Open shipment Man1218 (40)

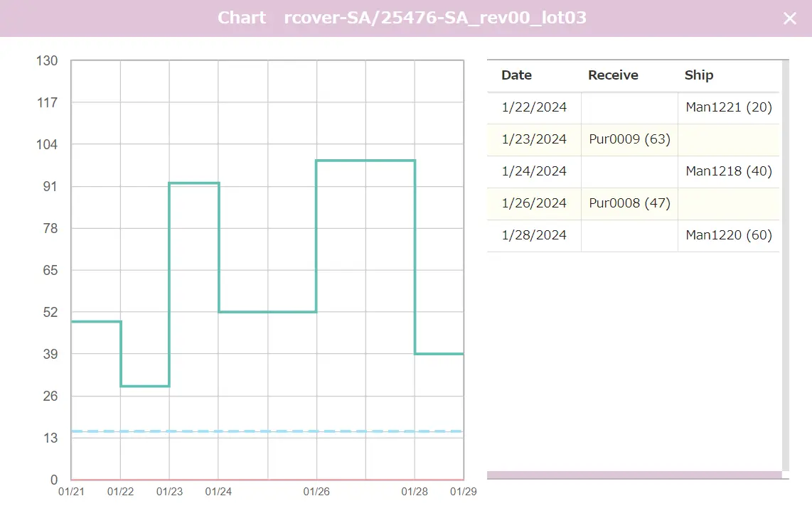(728, 171)
